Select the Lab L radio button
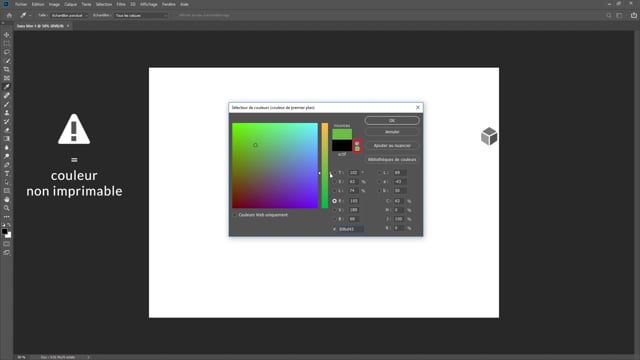640x360 pixels. click(x=379, y=173)
